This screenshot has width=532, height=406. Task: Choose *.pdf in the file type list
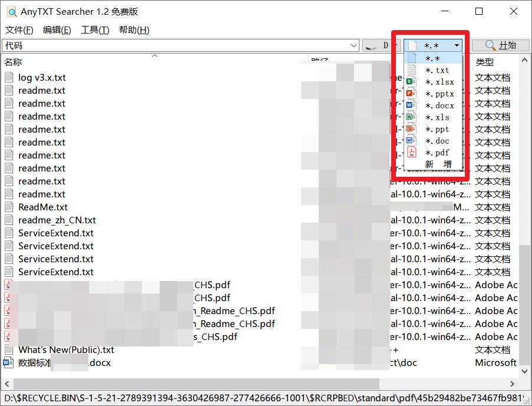click(433, 153)
